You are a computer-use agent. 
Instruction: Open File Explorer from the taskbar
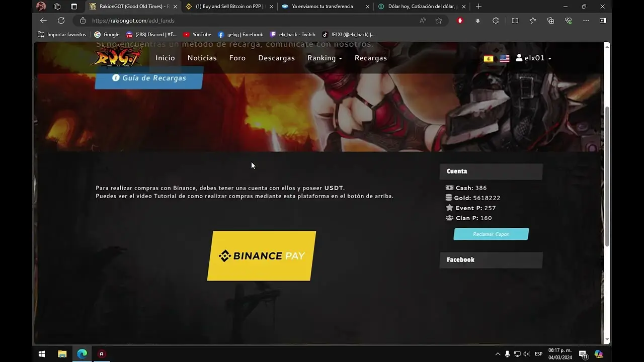click(x=62, y=354)
